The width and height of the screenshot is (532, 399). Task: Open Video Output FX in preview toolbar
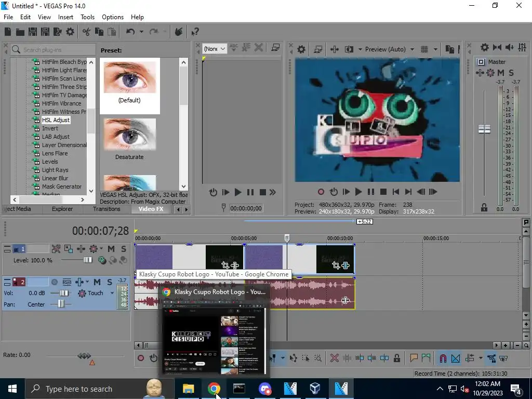point(334,49)
